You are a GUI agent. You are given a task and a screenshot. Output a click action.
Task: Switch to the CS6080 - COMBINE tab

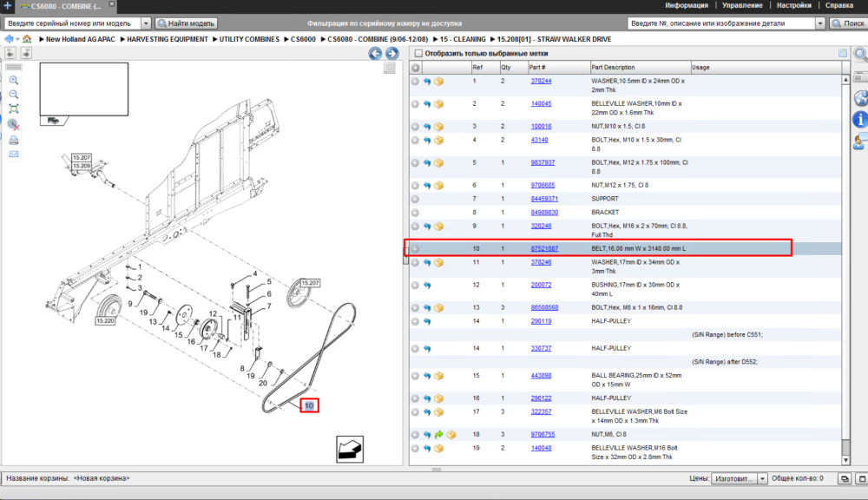(65, 6)
